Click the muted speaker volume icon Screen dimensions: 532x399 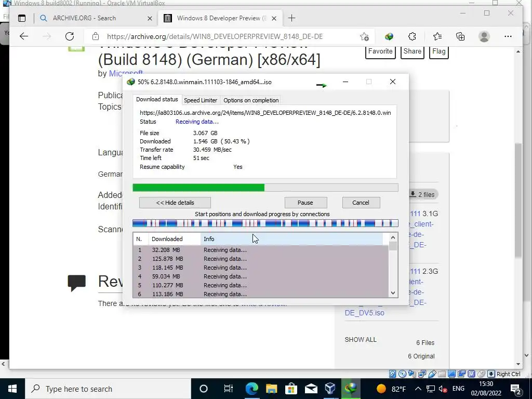point(443,389)
